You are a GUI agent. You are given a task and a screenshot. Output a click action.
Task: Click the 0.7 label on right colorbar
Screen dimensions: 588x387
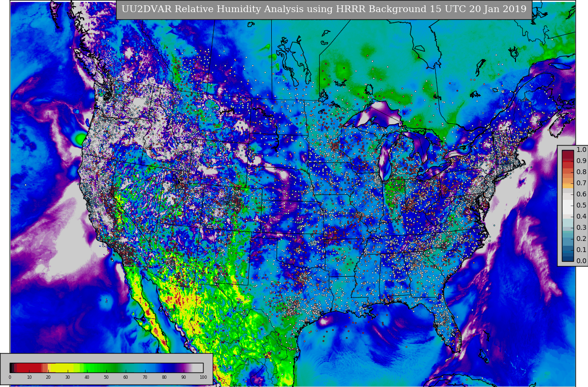coord(581,183)
